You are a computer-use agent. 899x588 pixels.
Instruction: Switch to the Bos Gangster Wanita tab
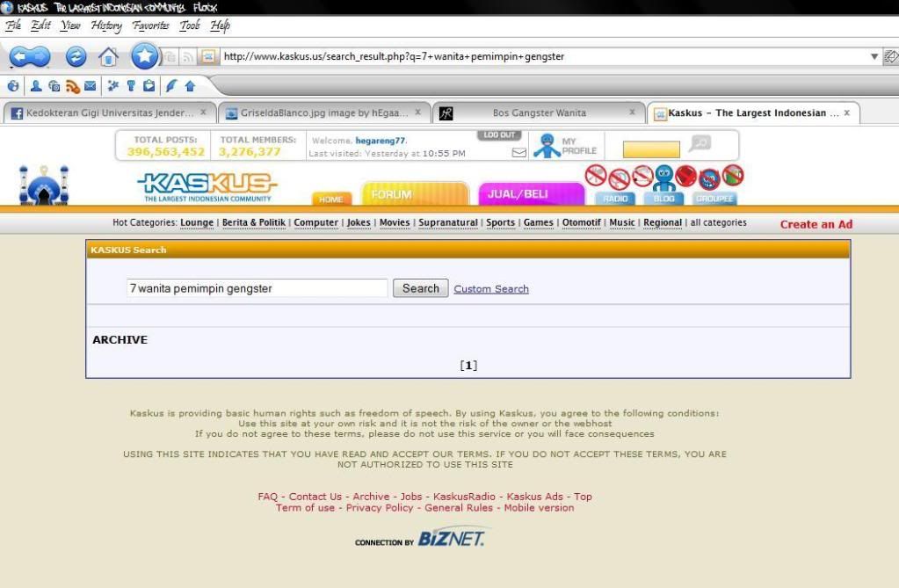(x=539, y=113)
